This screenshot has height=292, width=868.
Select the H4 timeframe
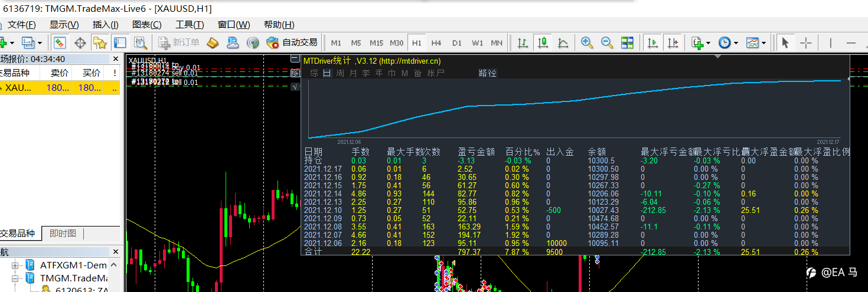(x=436, y=42)
